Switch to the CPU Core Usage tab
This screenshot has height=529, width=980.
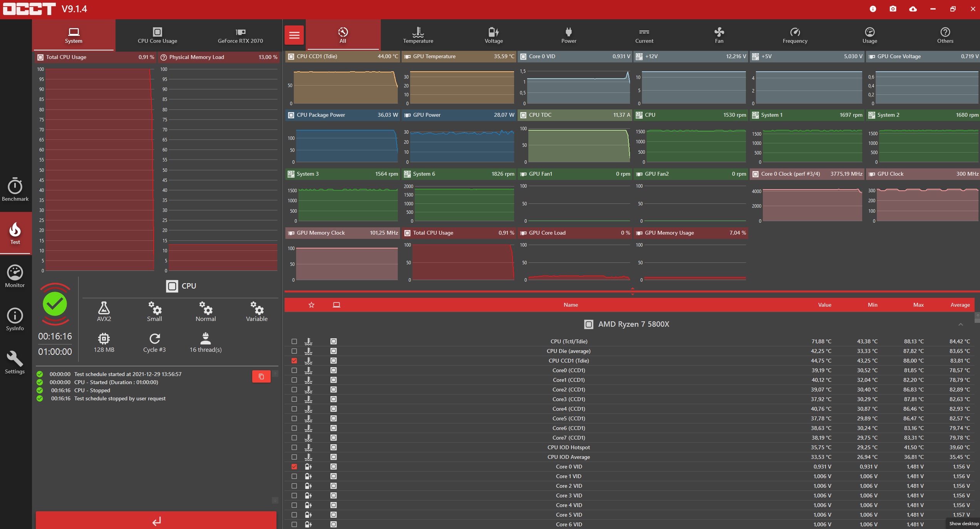click(x=157, y=35)
